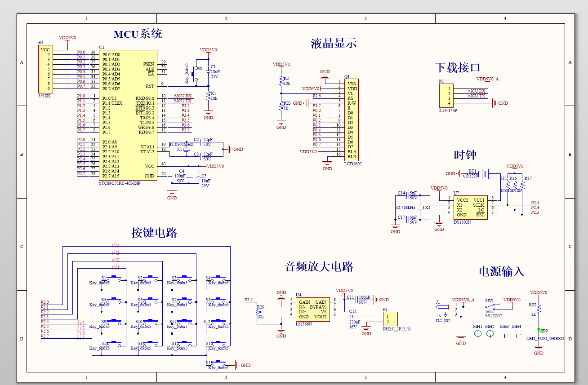Select VDD5V0_A power label in download interface

click(487, 79)
